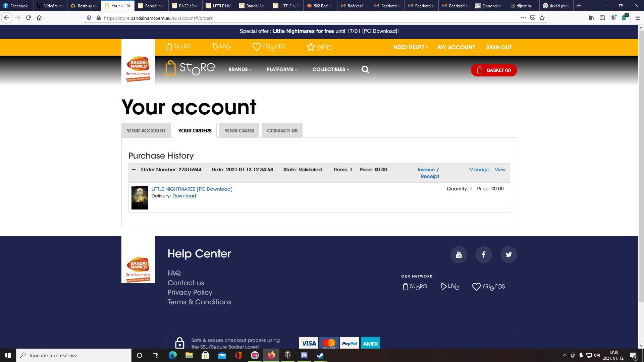Open the YouTube footer icon
The width and height of the screenshot is (644, 362).
coord(459,255)
